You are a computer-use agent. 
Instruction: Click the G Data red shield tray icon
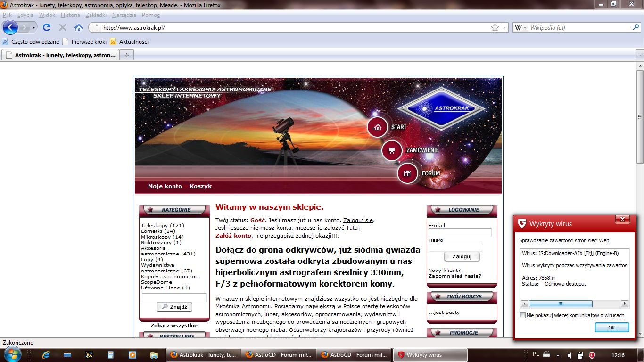(x=592, y=355)
